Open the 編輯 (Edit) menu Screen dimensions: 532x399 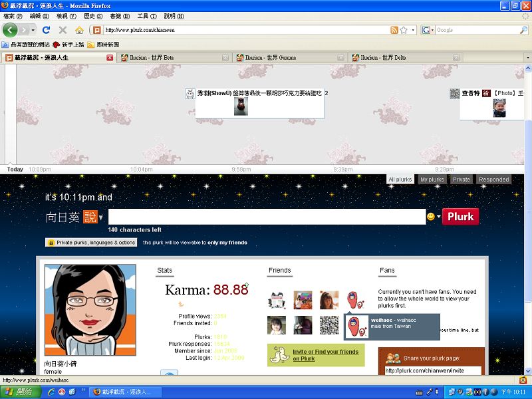(39, 16)
